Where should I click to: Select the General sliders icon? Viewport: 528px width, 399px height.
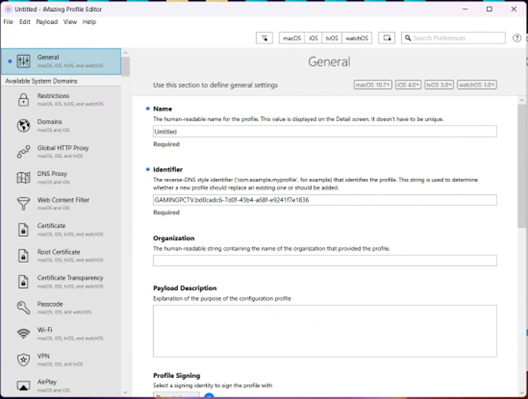point(24,61)
